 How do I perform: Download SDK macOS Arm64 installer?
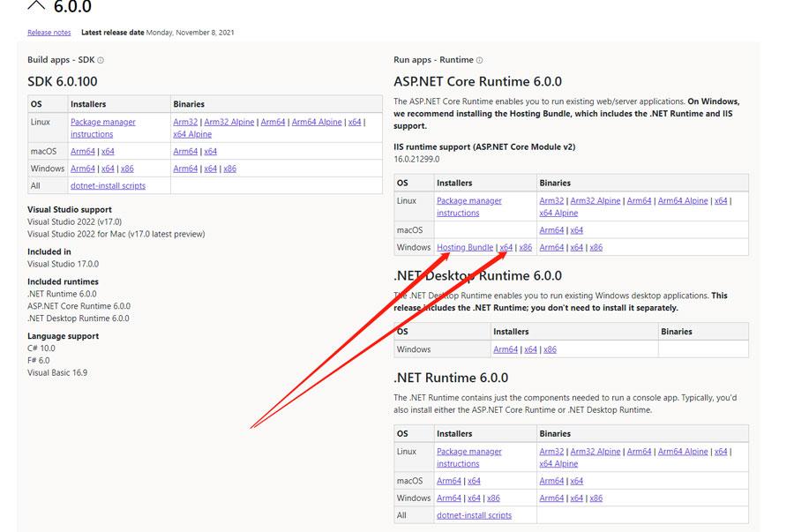(x=83, y=152)
